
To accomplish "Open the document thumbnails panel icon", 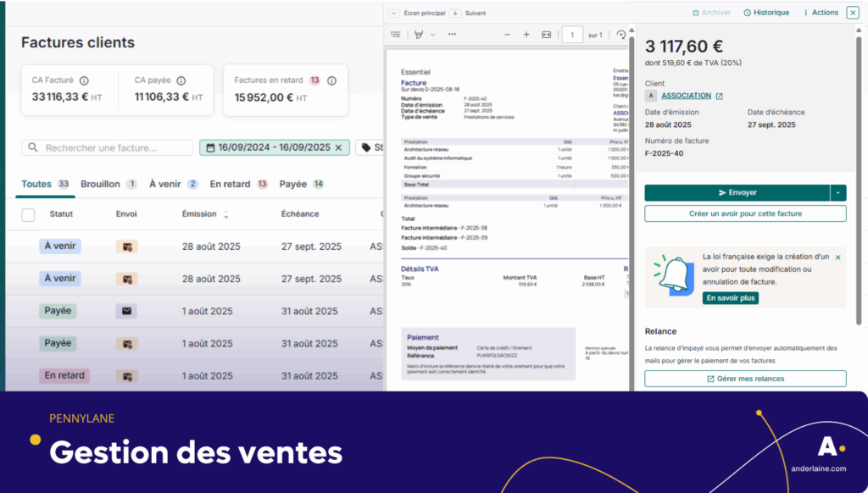I will [x=396, y=35].
